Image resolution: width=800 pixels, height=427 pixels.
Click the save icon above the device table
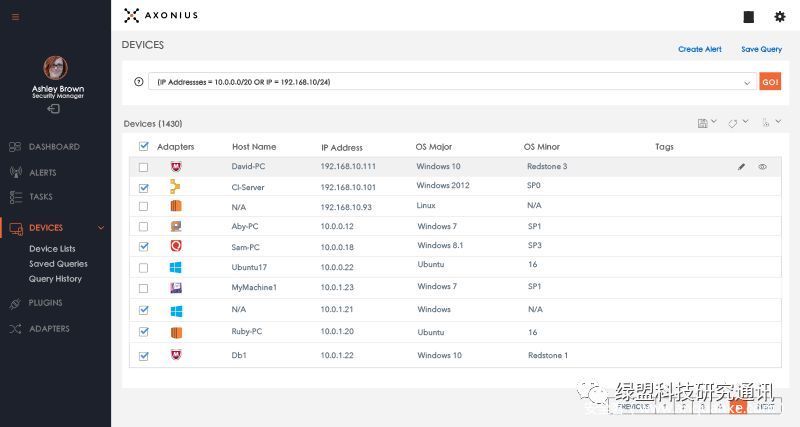pyautogui.click(x=703, y=123)
